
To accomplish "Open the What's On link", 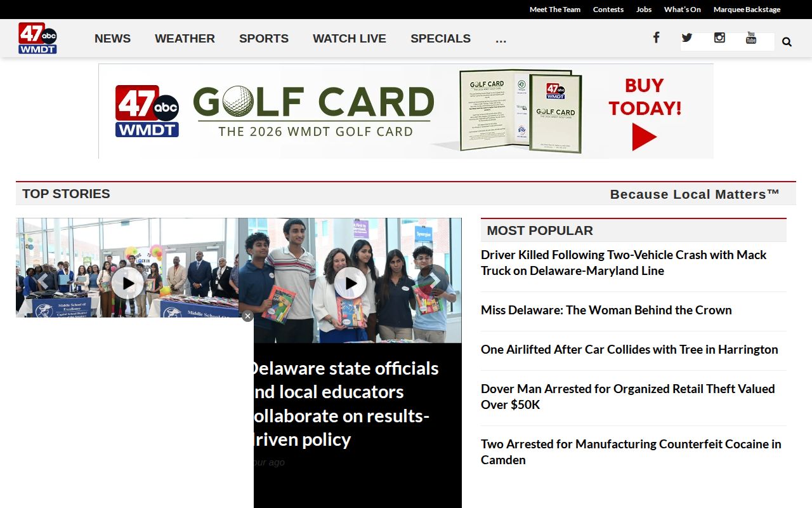I will [x=683, y=10].
